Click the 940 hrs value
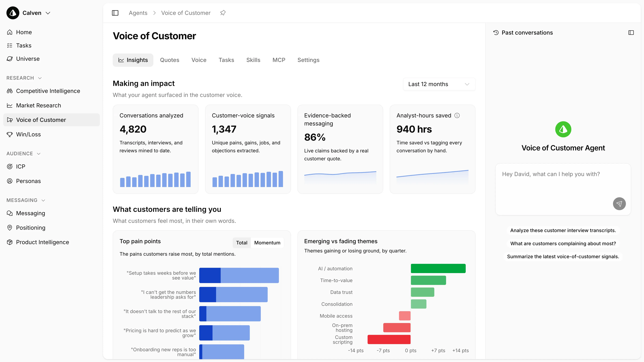644x362 pixels. click(414, 129)
